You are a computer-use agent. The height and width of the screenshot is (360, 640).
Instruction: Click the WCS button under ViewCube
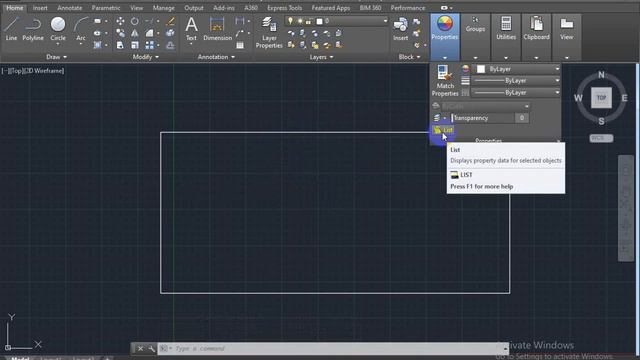tap(601, 138)
